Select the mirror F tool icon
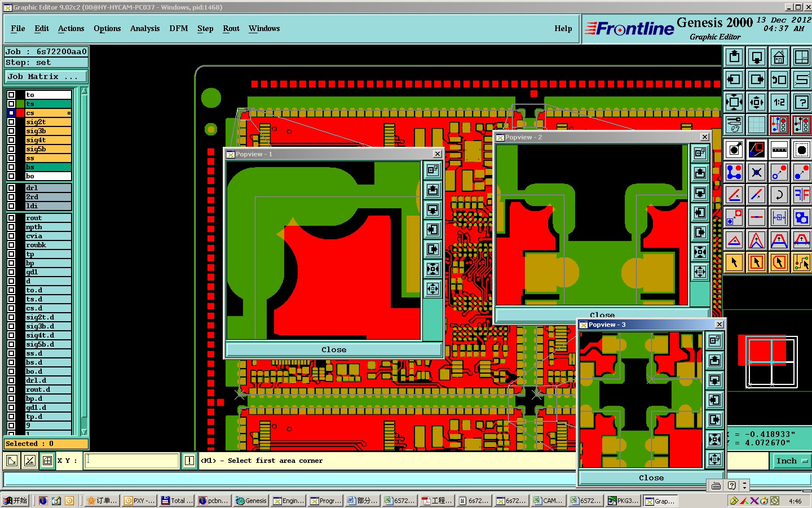The height and width of the screenshot is (508, 812). pyautogui.click(x=802, y=195)
